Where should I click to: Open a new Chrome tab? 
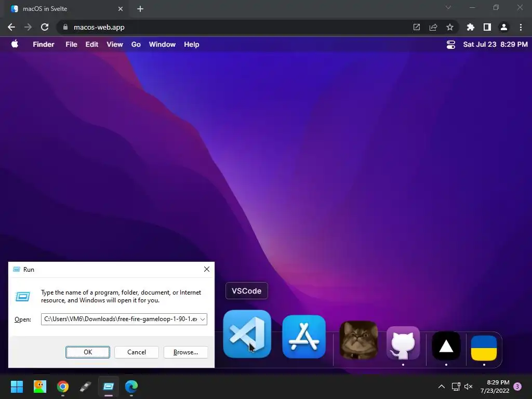pyautogui.click(x=140, y=9)
